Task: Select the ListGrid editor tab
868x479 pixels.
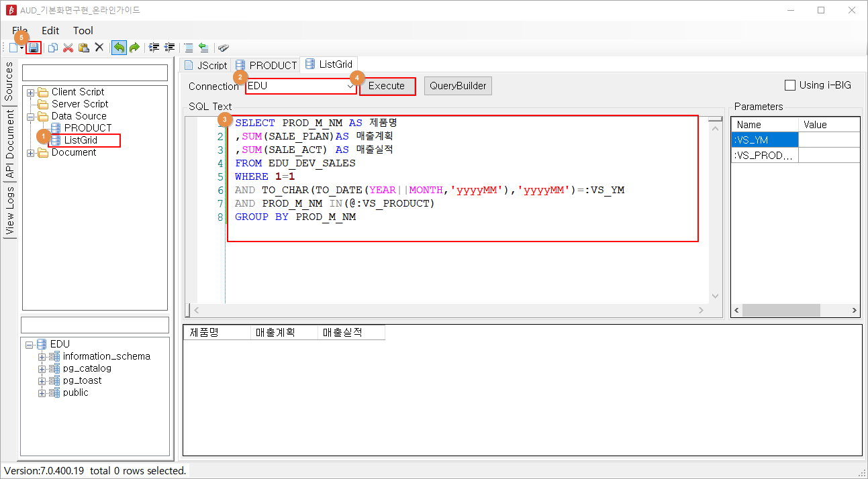Action: pyautogui.click(x=329, y=64)
